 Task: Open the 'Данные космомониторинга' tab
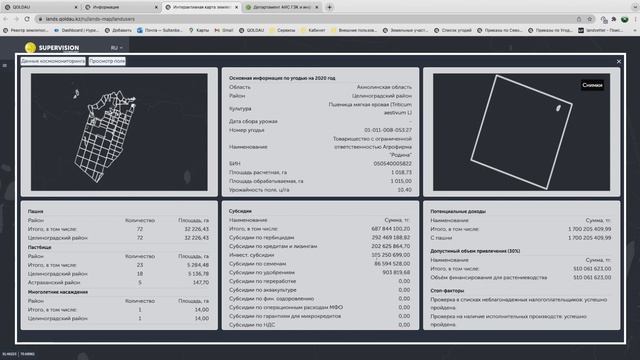(x=53, y=61)
